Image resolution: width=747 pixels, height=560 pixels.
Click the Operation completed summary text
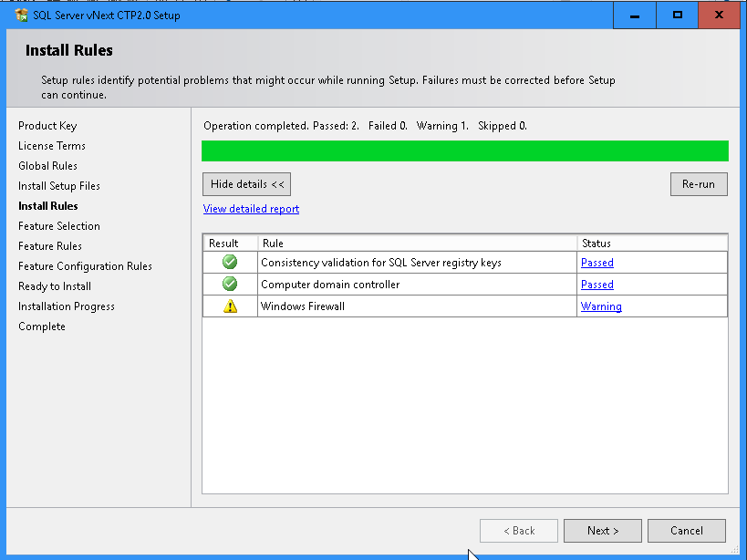(x=365, y=126)
